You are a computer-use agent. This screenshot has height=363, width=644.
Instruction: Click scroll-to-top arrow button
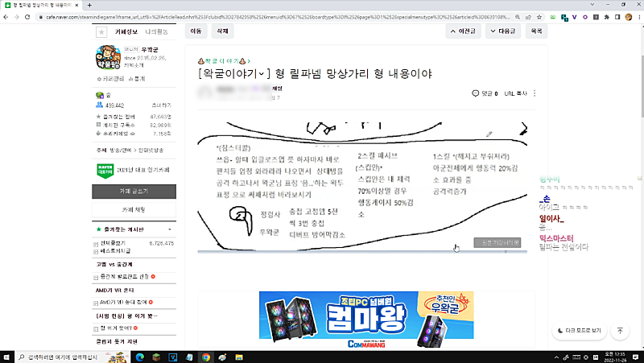[x=620, y=330]
